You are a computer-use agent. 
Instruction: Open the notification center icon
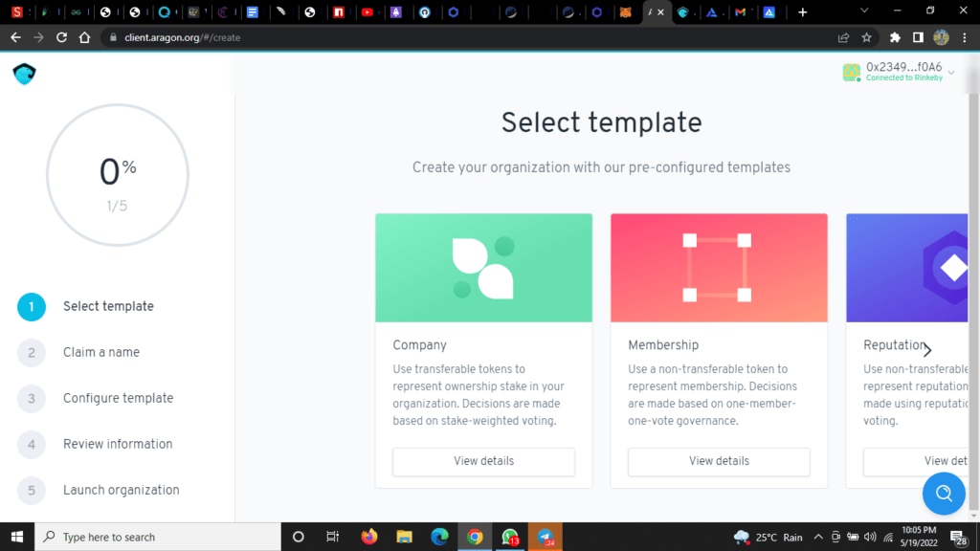click(x=959, y=538)
